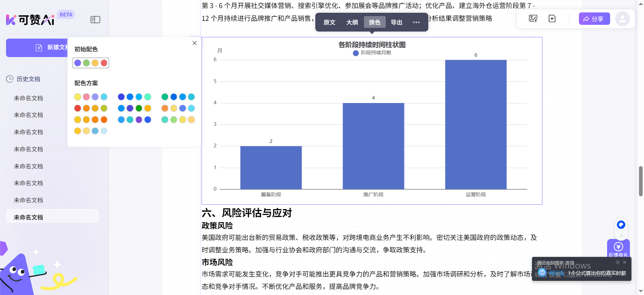Click the 市场风险 subheading
The image size is (644, 295).
coord(217,262)
